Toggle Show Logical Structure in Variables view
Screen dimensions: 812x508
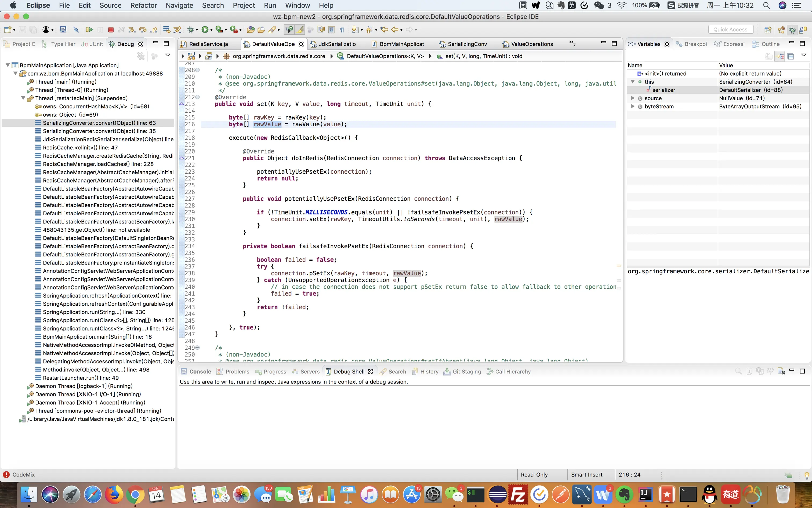coord(780,56)
